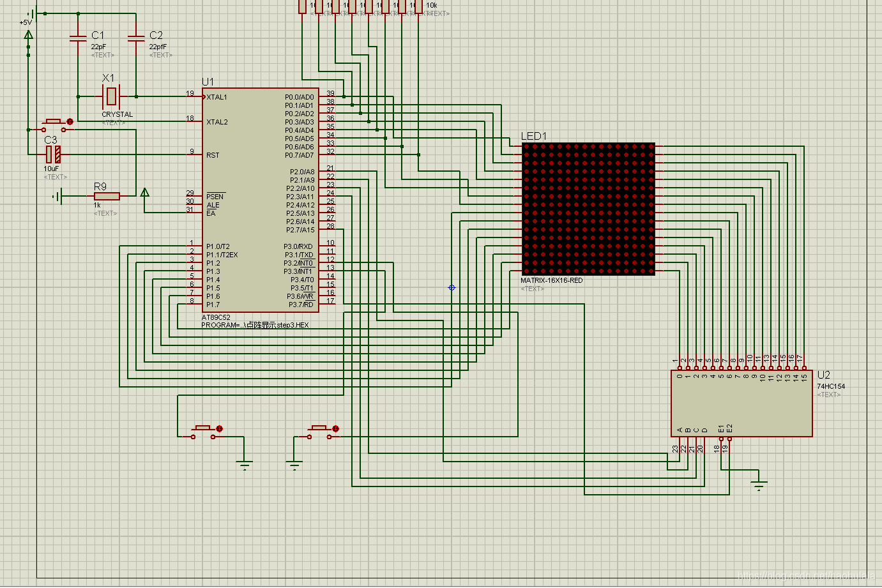Select capacitor C2 symbol

[136, 40]
